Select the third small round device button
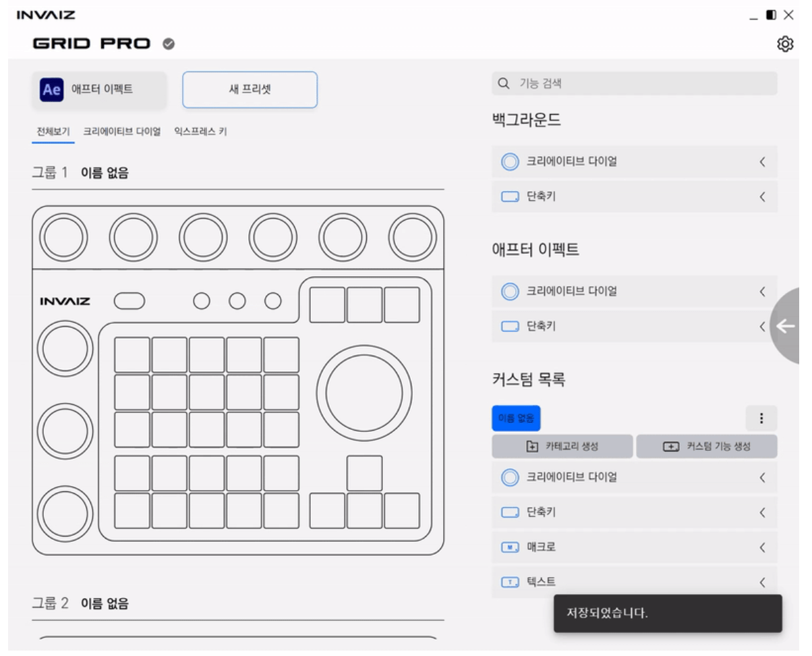Screen dimensions: 812x656 272,301
